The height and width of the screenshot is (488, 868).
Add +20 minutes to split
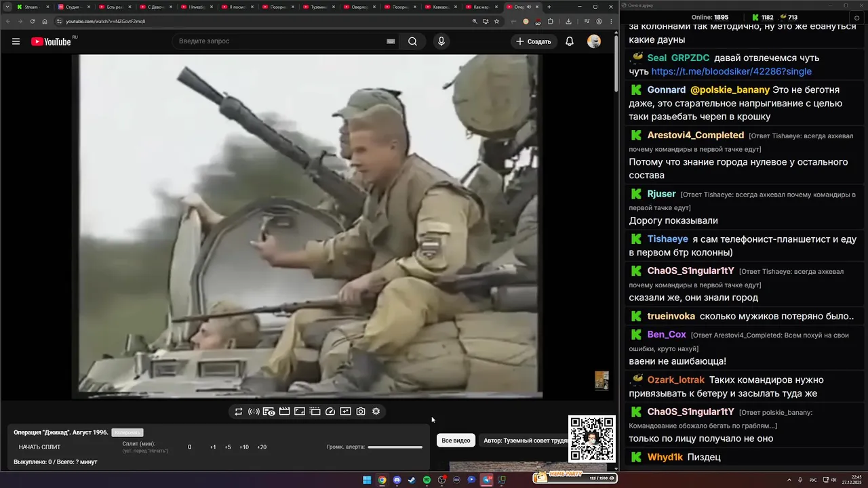pos(262,447)
